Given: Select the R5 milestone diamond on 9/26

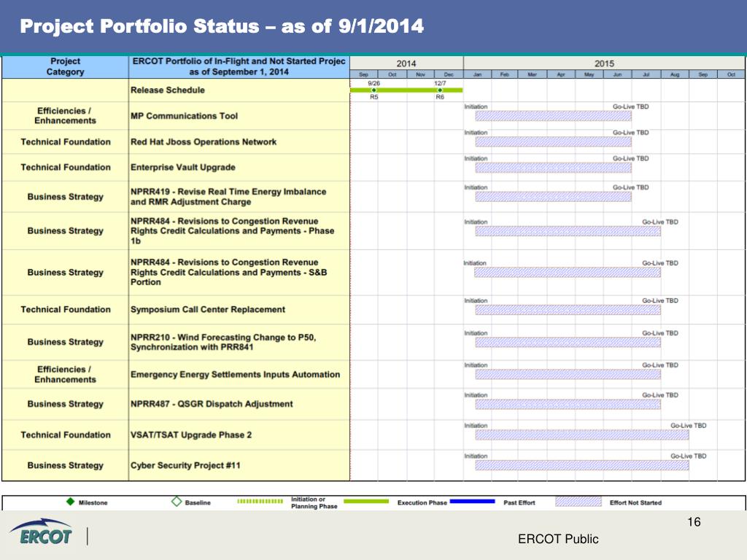Looking at the screenshot, I should coord(374,90).
